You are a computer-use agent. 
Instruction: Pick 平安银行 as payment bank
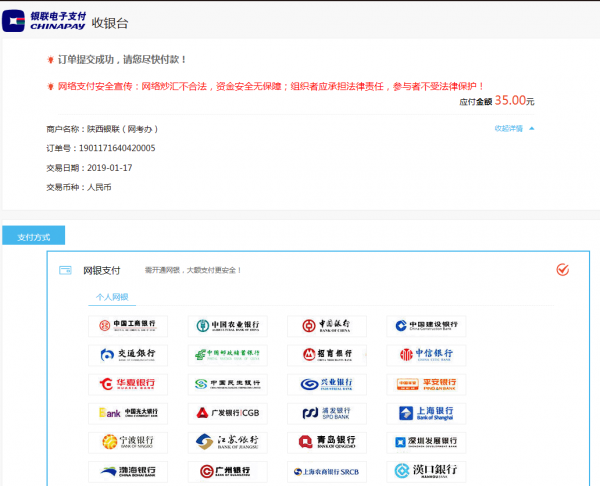click(x=426, y=384)
